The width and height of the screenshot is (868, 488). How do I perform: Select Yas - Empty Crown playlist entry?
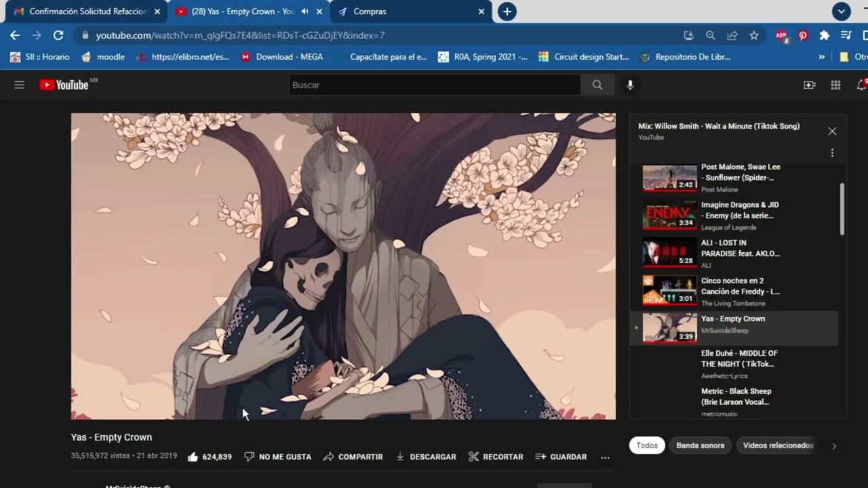[x=734, y=328]
